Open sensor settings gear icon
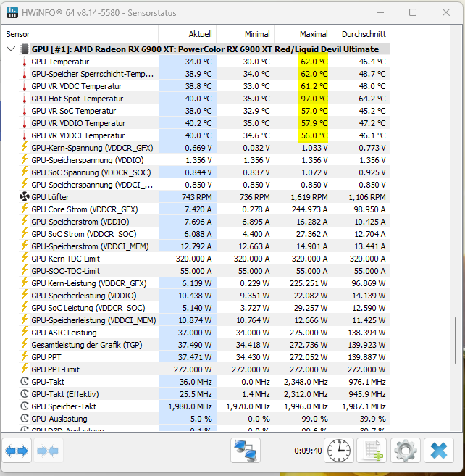 (x=405, y=450)
